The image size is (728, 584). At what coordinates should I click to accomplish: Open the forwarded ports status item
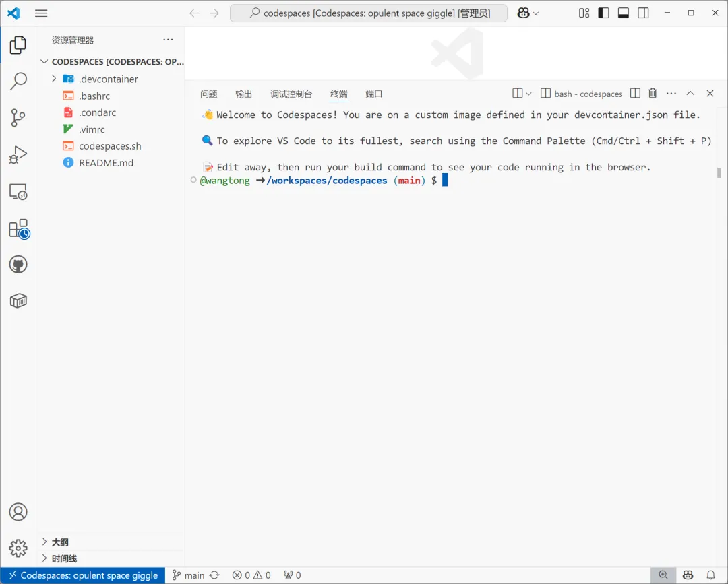(293, 575)
